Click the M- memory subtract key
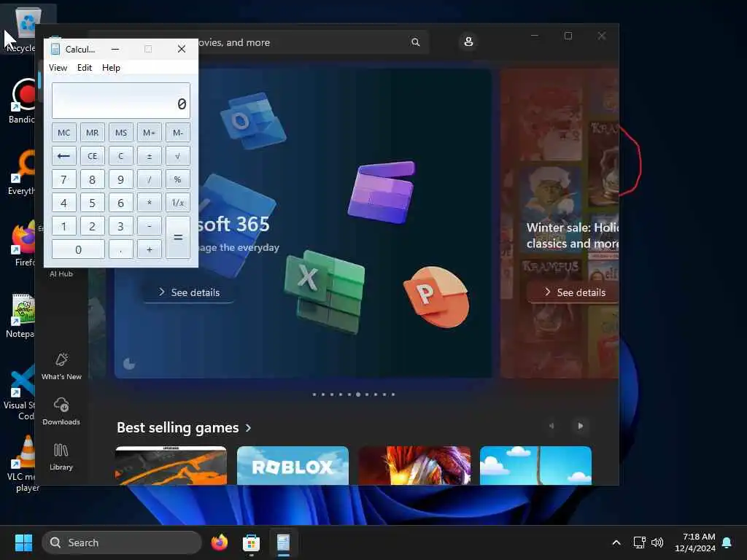 click(x=178, y=133)
